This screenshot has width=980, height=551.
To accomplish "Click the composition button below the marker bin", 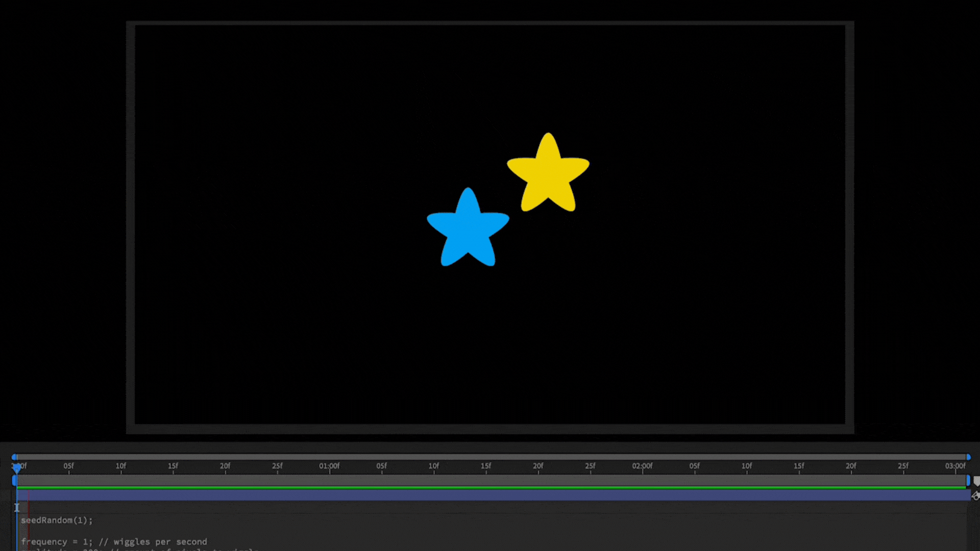I will pos(975,496).
